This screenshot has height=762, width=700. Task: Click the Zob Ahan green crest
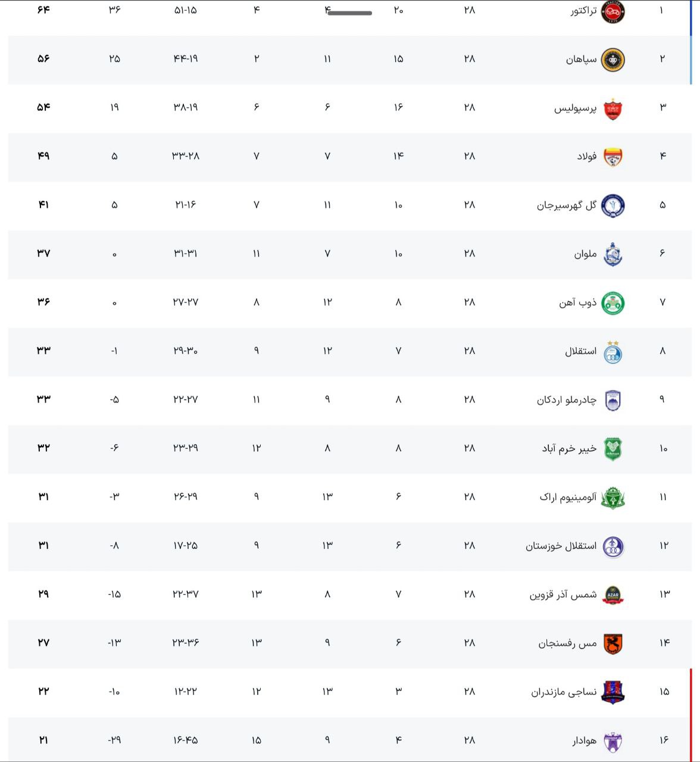612,303
